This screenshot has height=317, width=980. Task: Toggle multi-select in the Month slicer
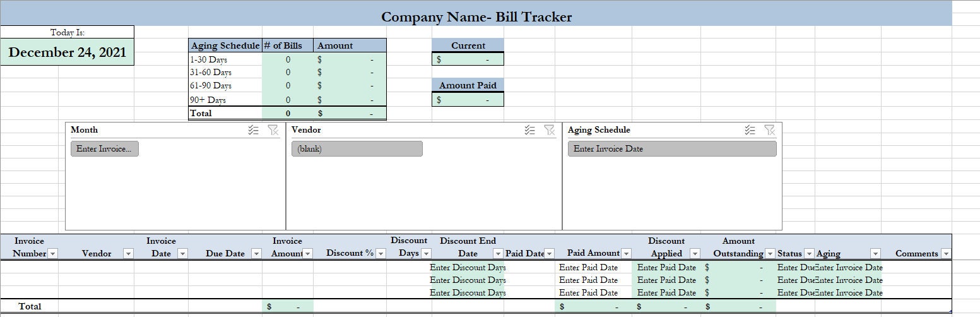[253, 129]
